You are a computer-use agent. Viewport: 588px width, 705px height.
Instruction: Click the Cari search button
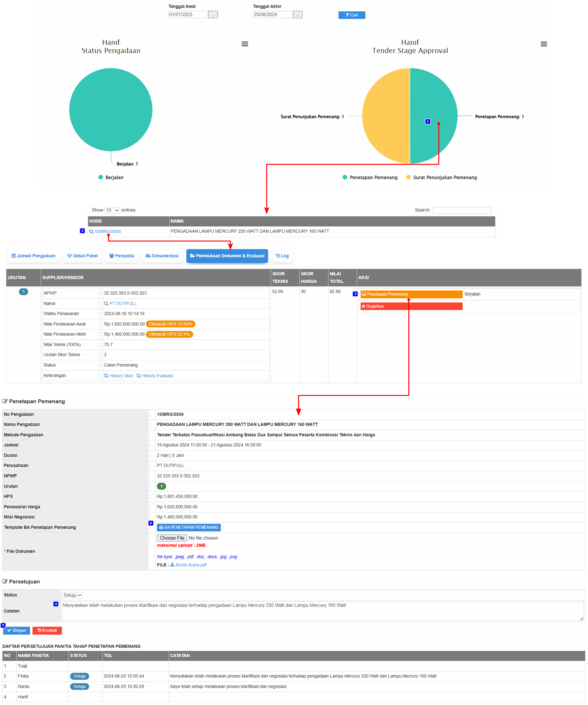pos(351,15)
